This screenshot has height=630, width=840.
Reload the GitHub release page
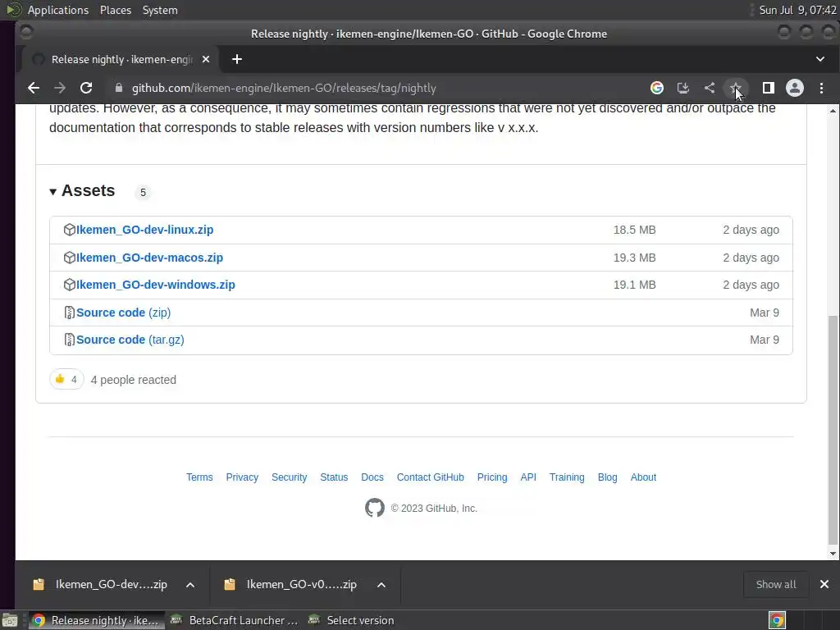coord(85,88)
